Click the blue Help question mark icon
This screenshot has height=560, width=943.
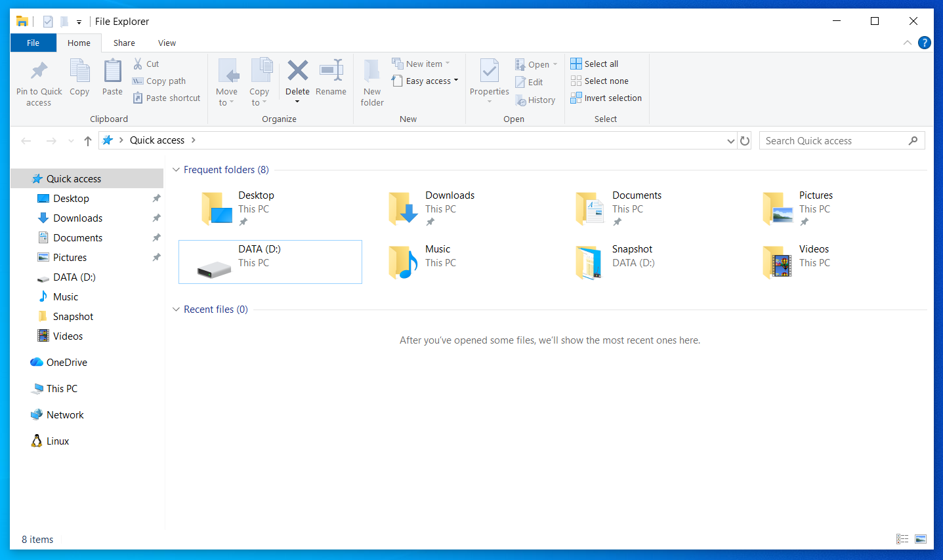925,43
